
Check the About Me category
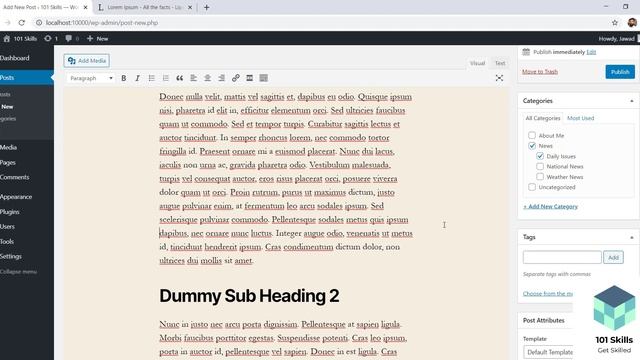[x=532, y=135]
